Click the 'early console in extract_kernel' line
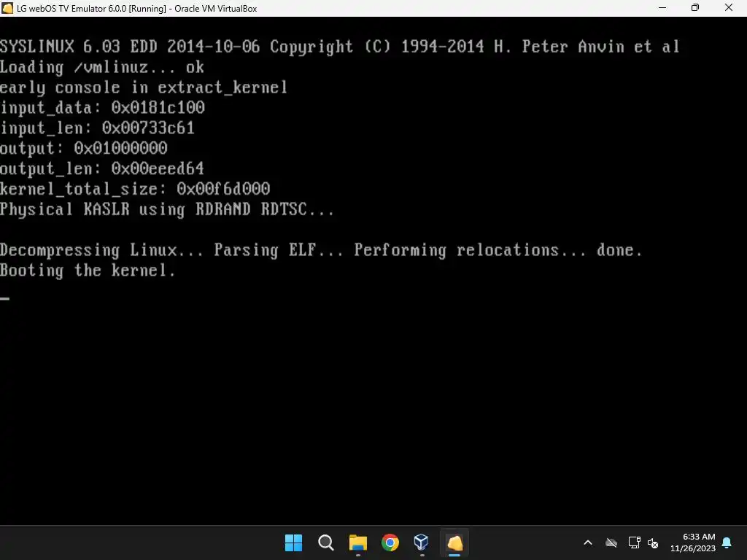This screenshot has width=747, height=560. 144,88
